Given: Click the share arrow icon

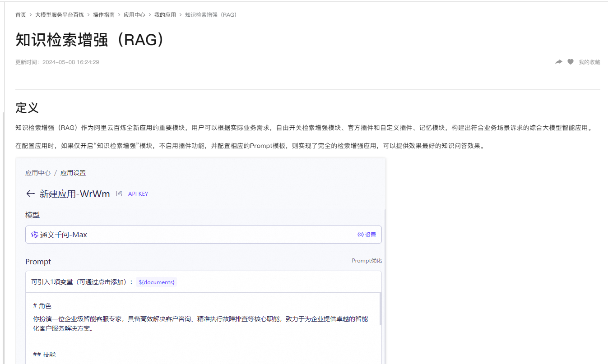Looking at the screenshot, I should (558, 62).
